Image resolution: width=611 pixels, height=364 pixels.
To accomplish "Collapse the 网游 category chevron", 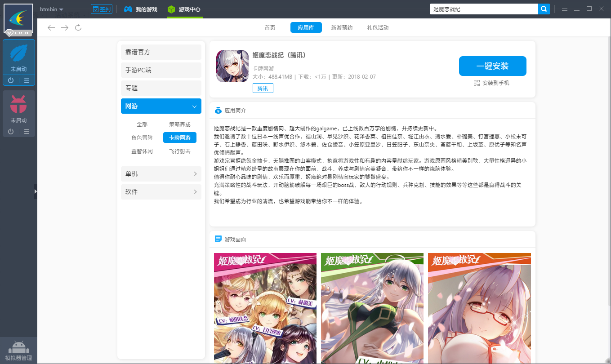I will (x=194, y=107).
